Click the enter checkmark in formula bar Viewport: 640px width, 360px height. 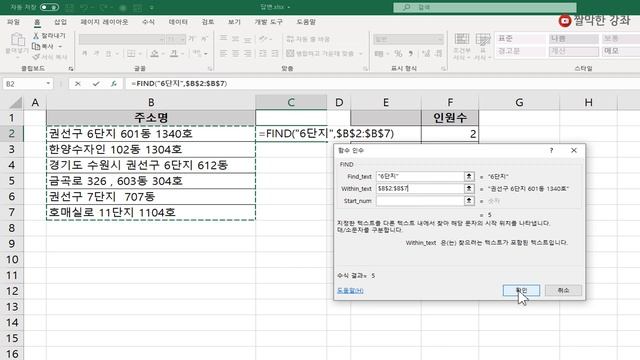click(96, 84)
